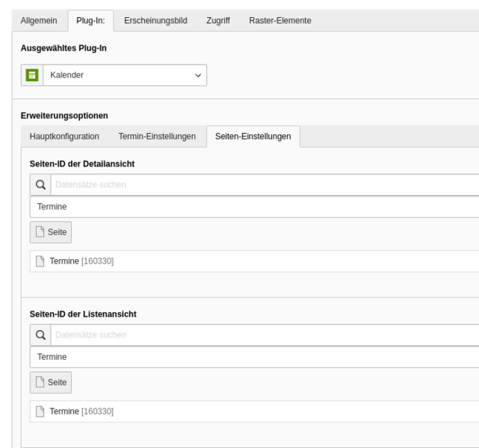479x448 pixels.
Task: Click page icon beside Termine [160330] in Detailansicht
Action: [x=40, y=261]
